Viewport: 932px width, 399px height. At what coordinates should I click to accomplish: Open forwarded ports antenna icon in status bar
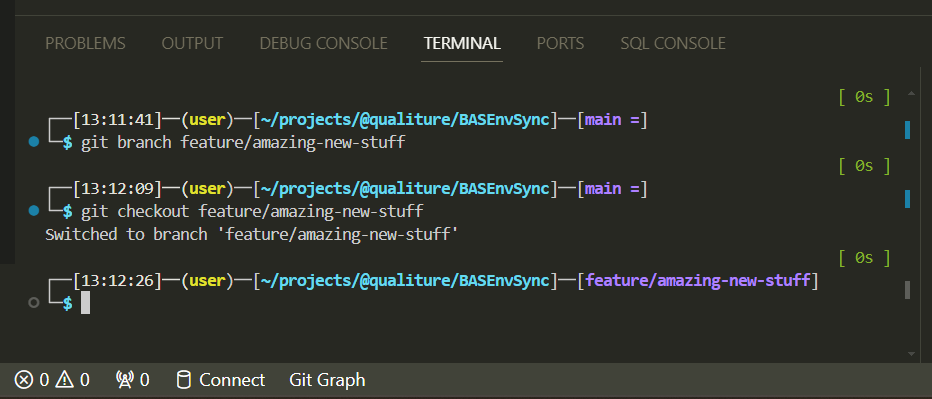coord(125,379)
